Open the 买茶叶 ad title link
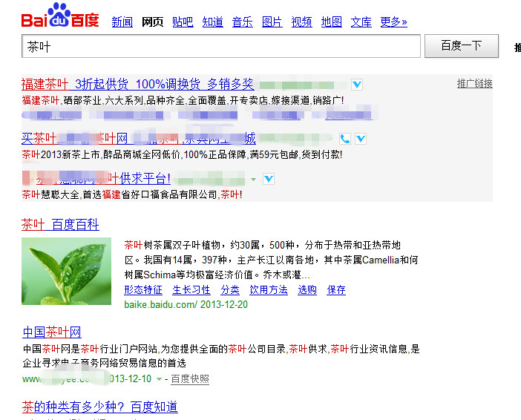This screenshot has width=521, height=420. coord(139,138)
